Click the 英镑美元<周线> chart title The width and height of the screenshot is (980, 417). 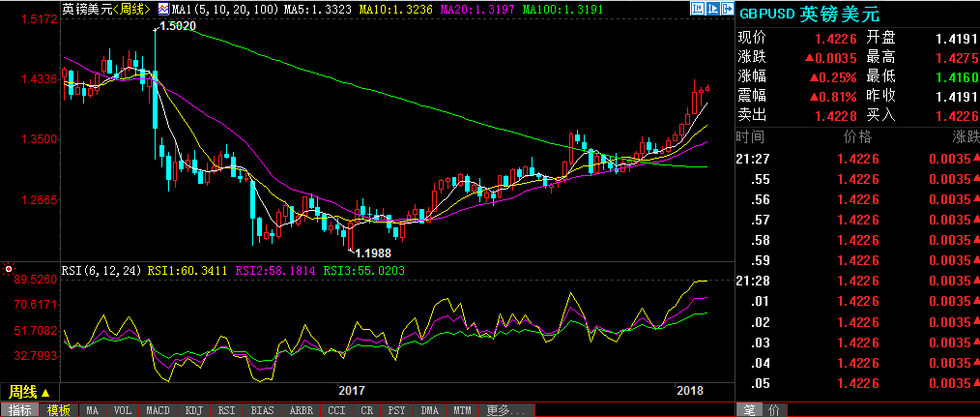104,9
